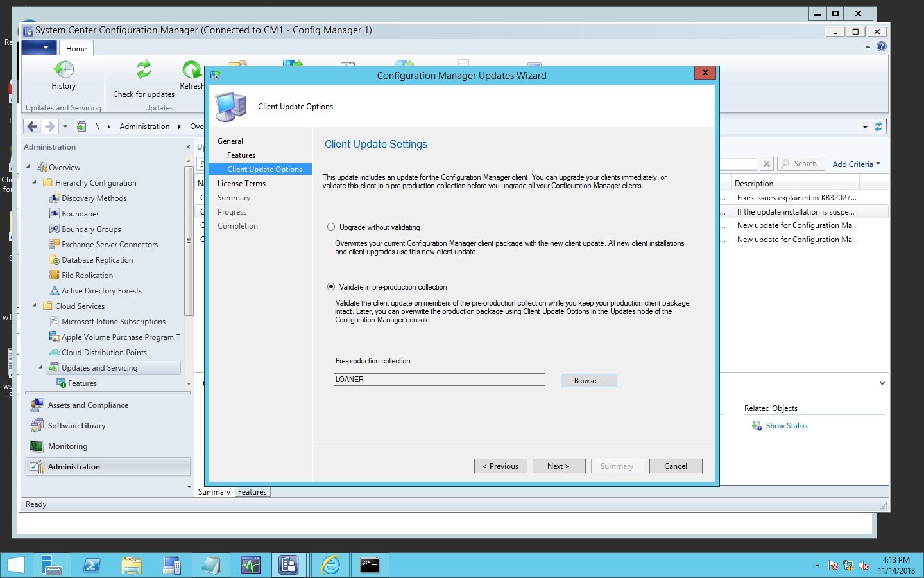
Task: Open the help question mark icon
Action: pos(882,46)
